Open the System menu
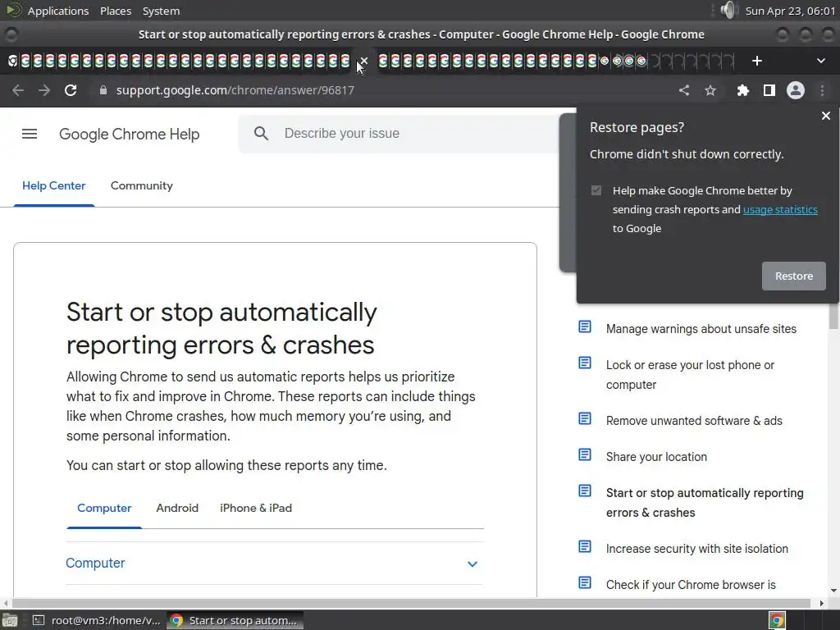The width and height of the screenshot is (840, 630). tap(162, 11)
